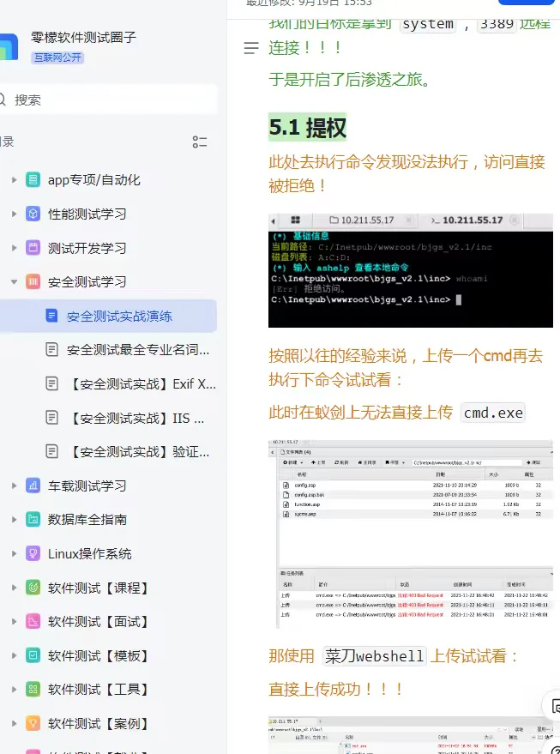Click the 数据库全指南 teal icon
Screen dimensions: 560x754
point(33,520)
